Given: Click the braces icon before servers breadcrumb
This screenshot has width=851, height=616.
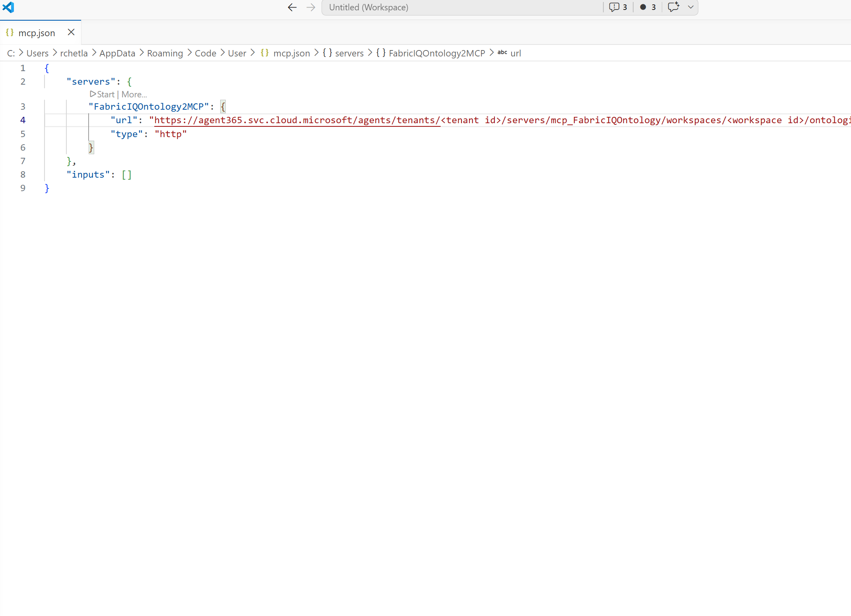Looking at the screenshot, I should pos(328,53).
